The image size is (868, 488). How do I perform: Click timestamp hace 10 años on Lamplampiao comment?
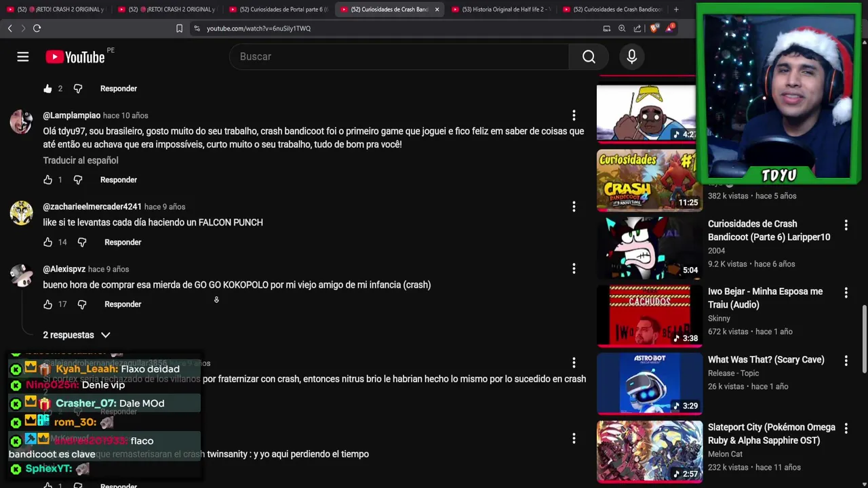[125, 116]
